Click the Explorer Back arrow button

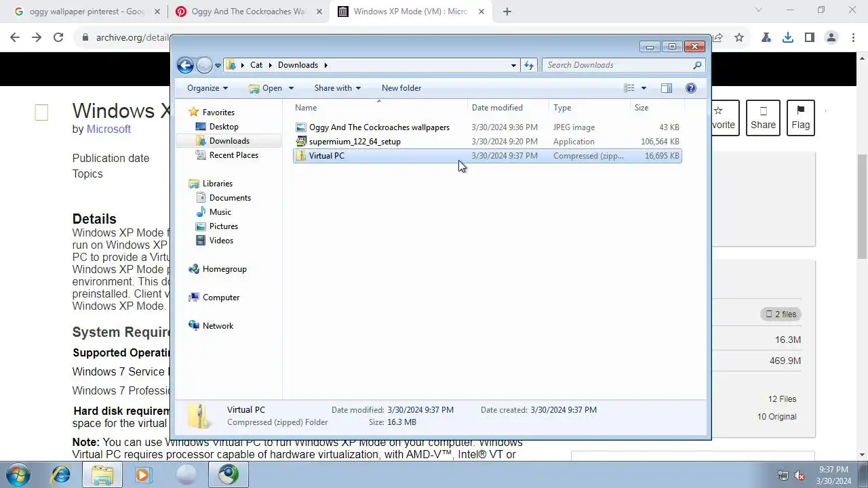pos(185,65)
